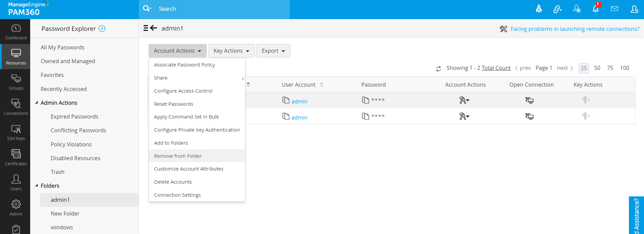Click the Password Explorer help icon
This screenshot has width=644, height=234.
tap(102, 29)
